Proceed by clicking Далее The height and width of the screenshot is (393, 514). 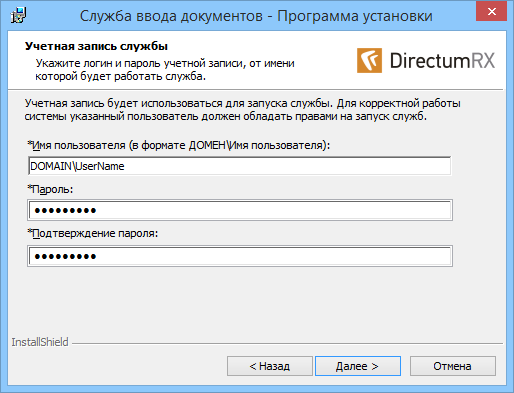point(358,366)
